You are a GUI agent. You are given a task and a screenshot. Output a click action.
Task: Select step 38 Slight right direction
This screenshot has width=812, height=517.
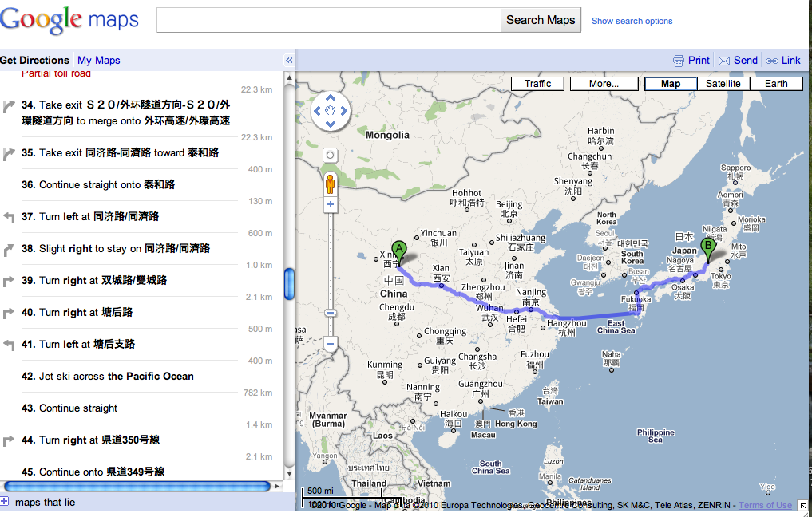point(116,248)
